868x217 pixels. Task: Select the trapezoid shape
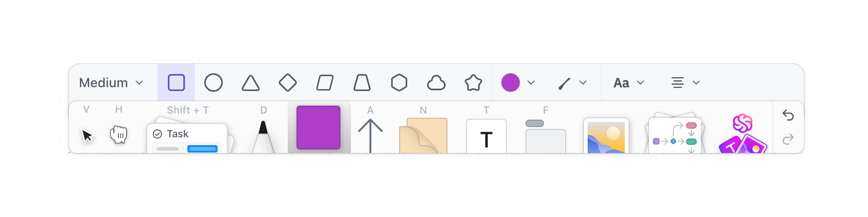362,83
